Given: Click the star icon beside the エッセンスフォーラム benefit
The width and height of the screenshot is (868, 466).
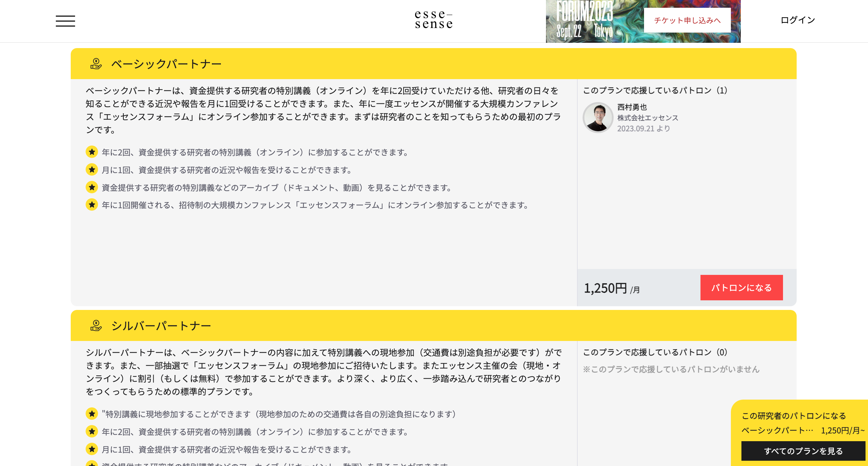Looking at the screenshot, I should click(x=92, y=204).
